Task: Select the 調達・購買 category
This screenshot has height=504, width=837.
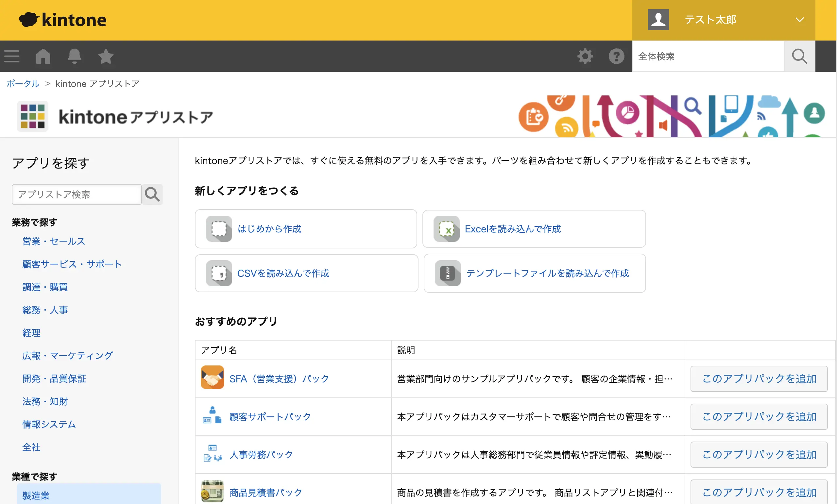Action: [x=45, y=287]
